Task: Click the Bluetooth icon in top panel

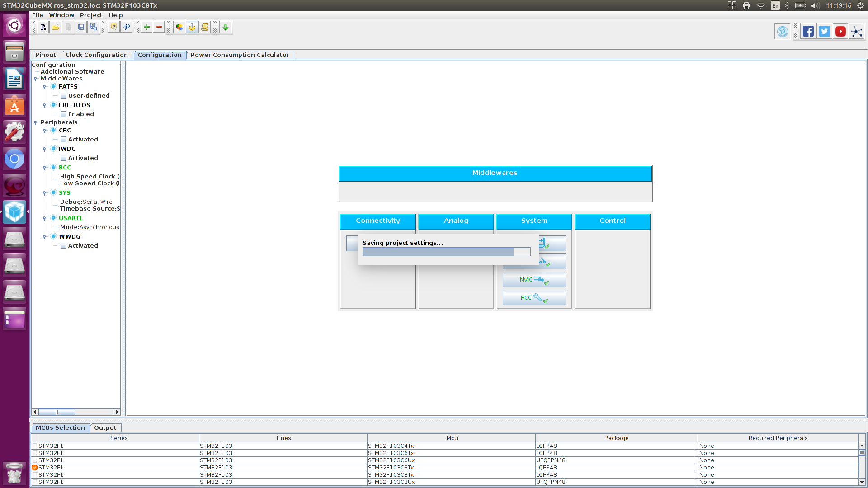Action: point(787,5)
